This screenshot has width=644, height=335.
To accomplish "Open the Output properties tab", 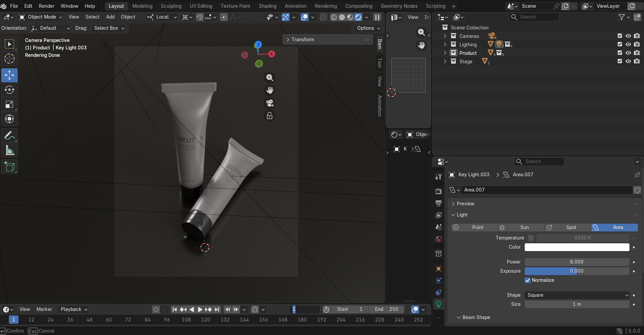I will coord(439,203).
